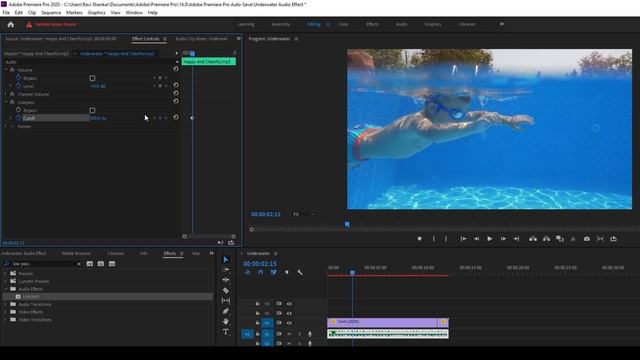This screenshot has height=360, width=640.
Task: Select the Track Select Forward tool
Action: click(226, 270)
